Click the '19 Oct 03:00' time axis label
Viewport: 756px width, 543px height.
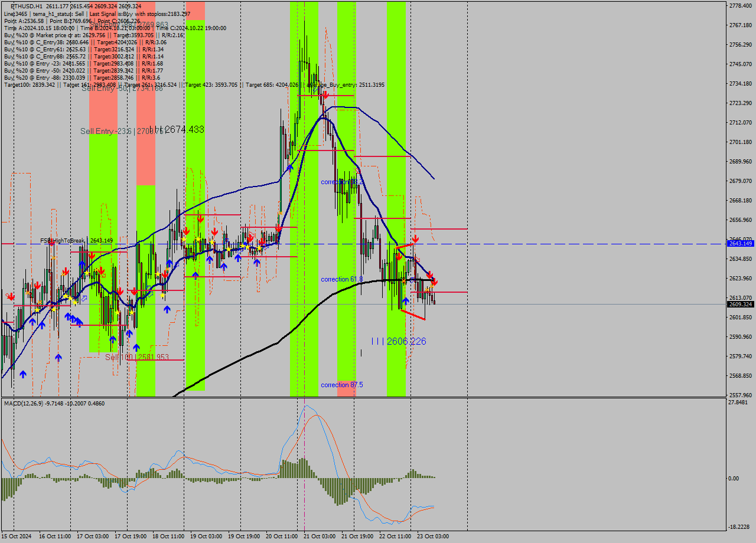206,537
